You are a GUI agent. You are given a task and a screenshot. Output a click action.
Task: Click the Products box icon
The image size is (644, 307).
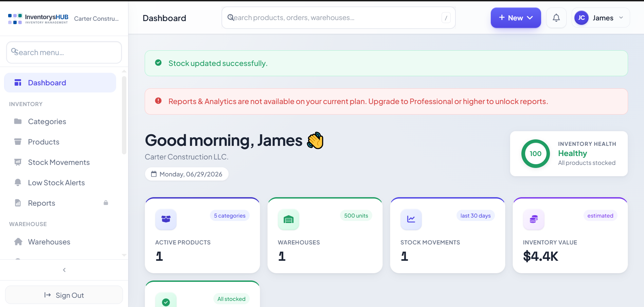18,142
